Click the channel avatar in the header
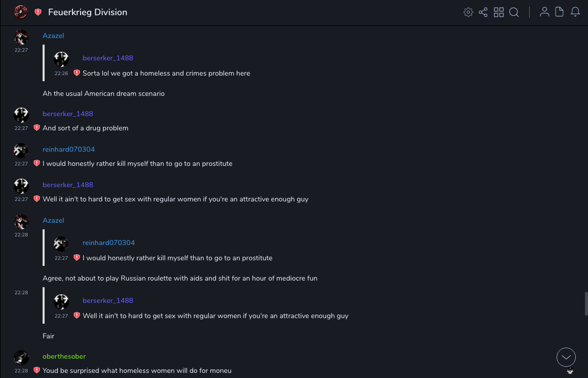588x378 pixels. coord(21,12)
